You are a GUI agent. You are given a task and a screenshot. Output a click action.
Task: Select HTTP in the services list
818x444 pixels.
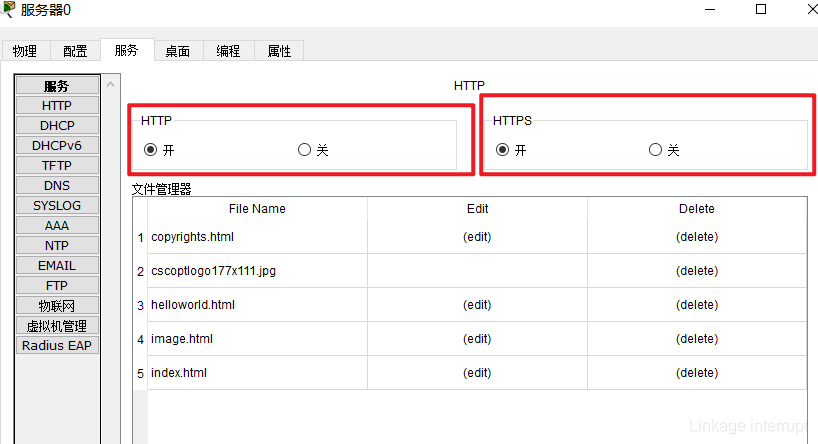point(57,105)
